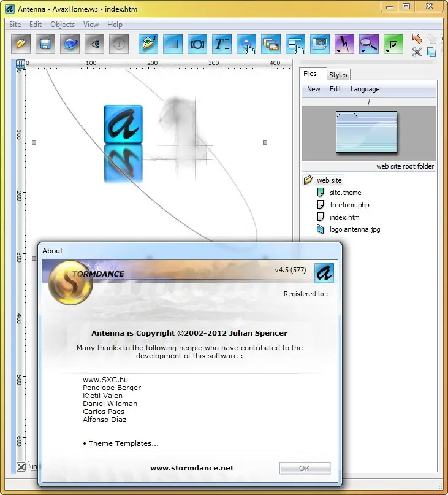
Task: Click the right selection handle on canvas
Action: pos(265,143)
